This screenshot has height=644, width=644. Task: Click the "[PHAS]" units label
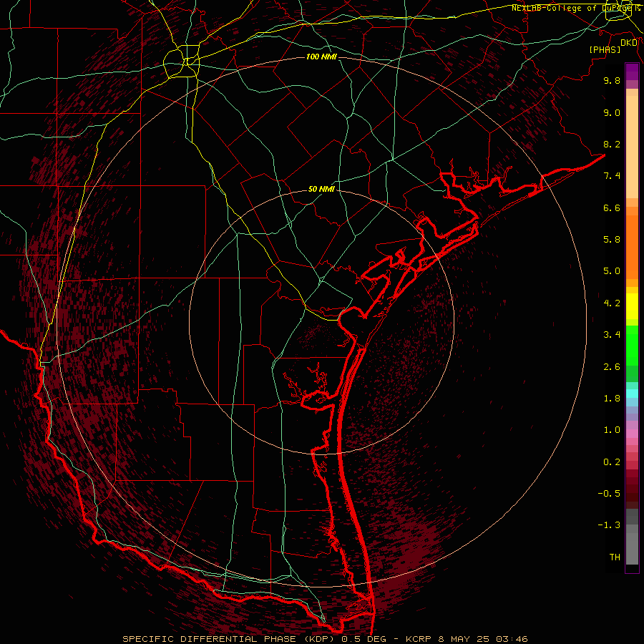coord(605,50)
